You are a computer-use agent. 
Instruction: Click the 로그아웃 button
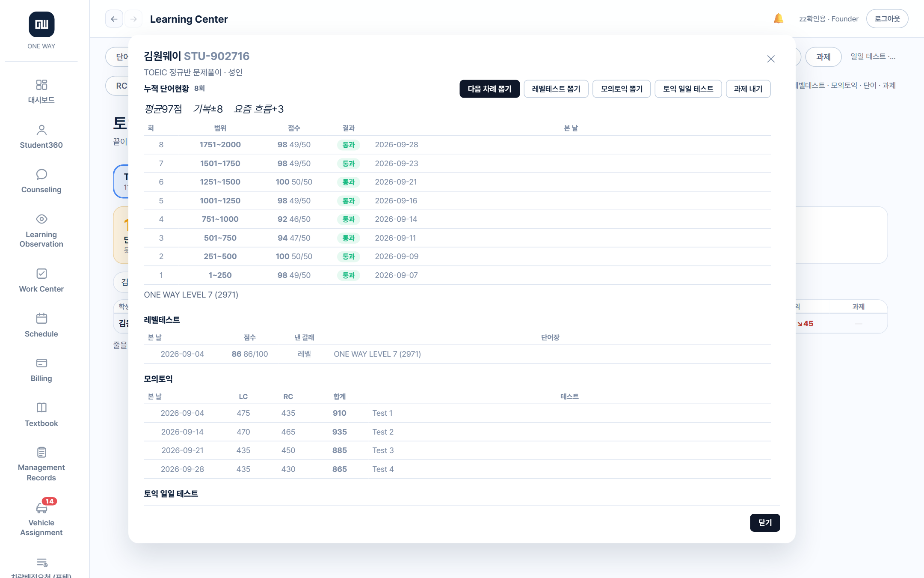(887, 19)
